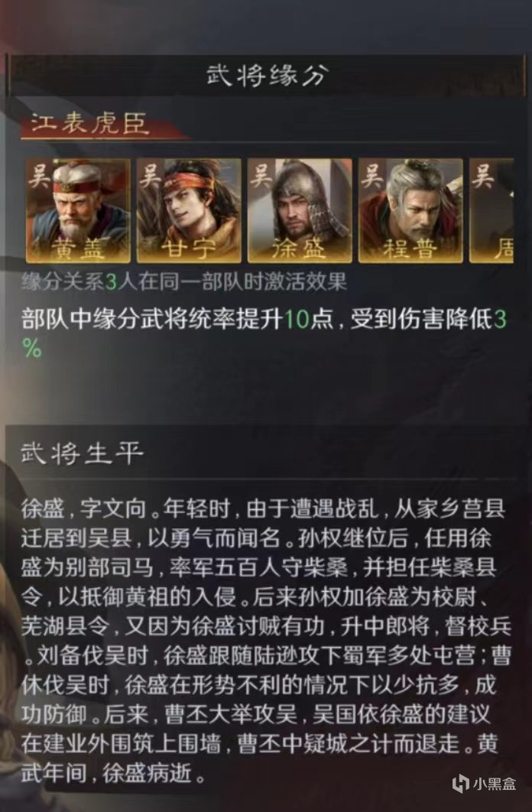Tap the 吴 faction badge on 徐盛's card
The width and height of the screenshot is (532, 812).
pos(261,175)
